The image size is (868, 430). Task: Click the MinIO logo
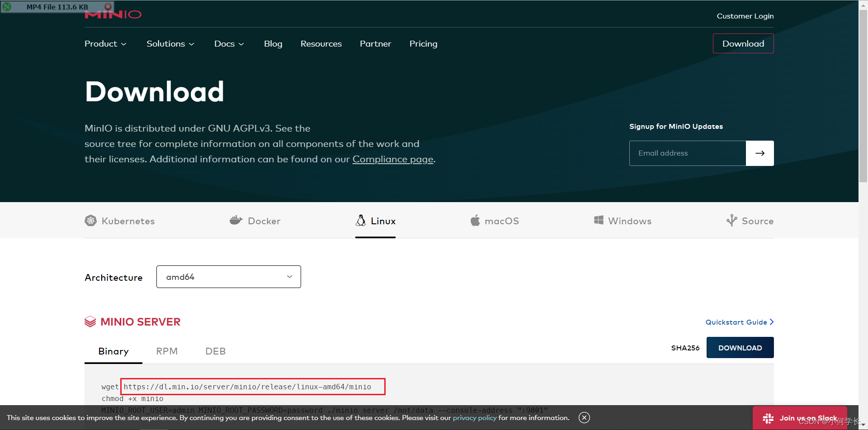pos(113,14)
